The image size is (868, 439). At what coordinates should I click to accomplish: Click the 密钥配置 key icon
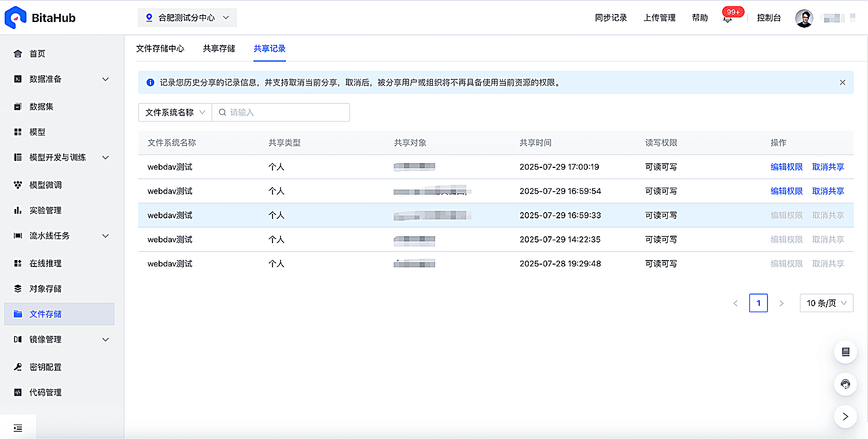point(18,367)
